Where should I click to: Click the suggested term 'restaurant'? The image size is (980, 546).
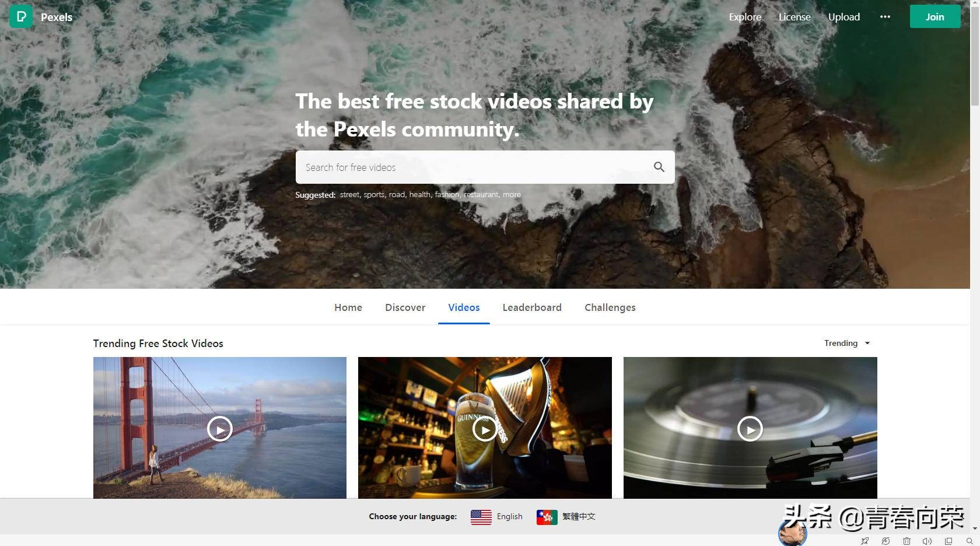point(481,194)
